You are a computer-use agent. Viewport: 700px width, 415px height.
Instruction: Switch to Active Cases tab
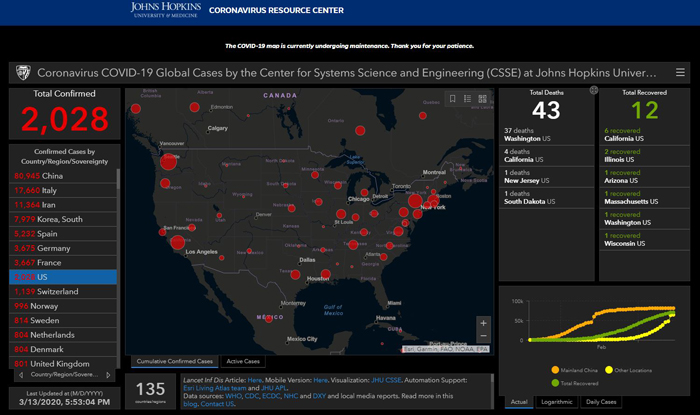click(243, 361)
